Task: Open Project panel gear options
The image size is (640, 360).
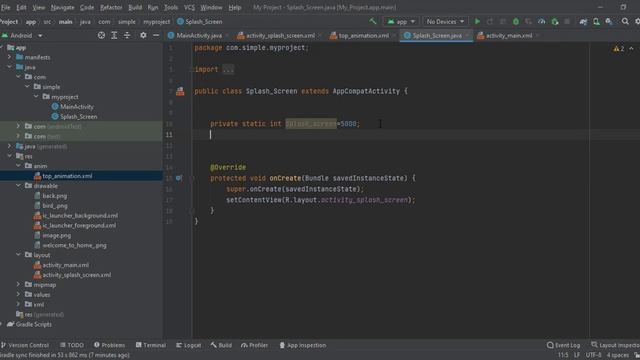Action: [x=143, y=36]
